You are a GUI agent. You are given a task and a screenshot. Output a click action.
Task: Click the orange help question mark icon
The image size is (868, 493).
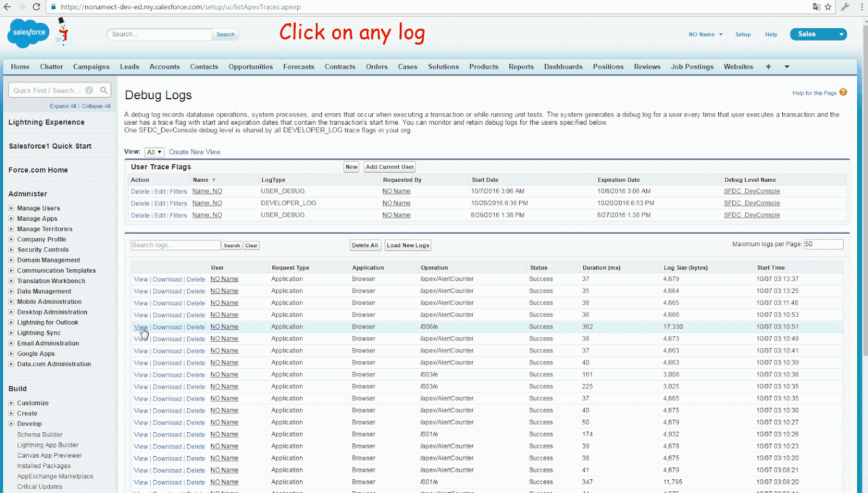point(843,92)
